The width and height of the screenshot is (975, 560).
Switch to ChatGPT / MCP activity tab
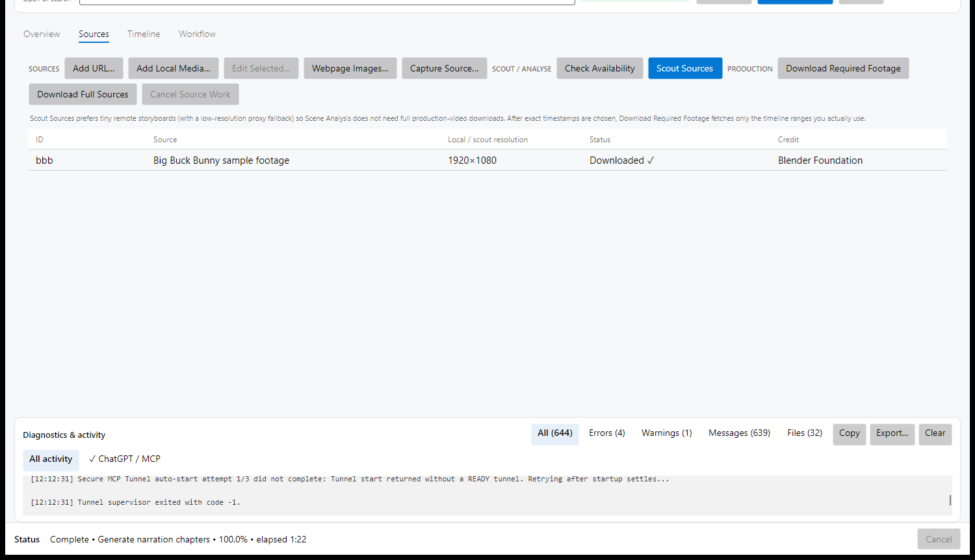pyautogui.click(x=125, y=459)
